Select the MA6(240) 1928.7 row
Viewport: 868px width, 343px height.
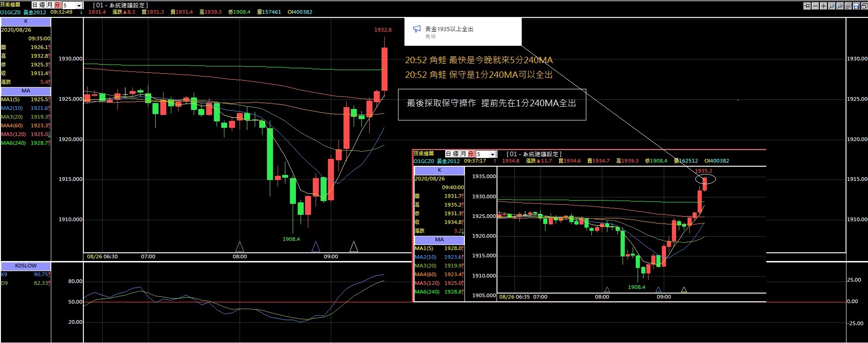coord(26,143)
